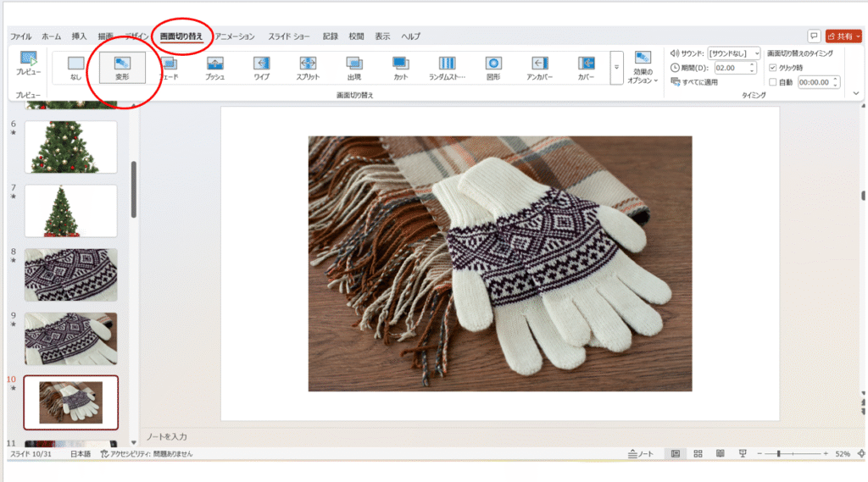
Task: Apply the カット (Cut) transition
Action: (400, 68)
